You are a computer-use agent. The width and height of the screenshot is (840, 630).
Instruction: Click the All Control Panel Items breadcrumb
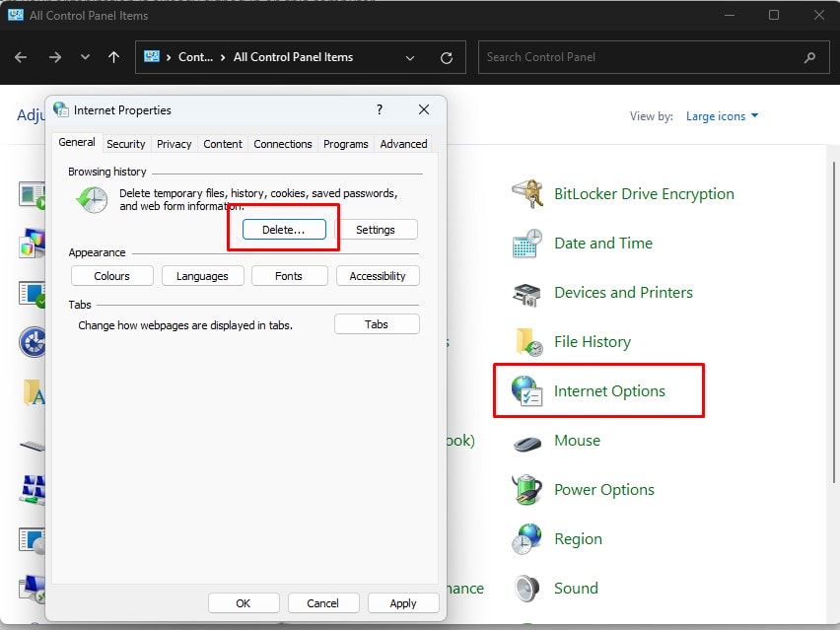coord(293,57)
